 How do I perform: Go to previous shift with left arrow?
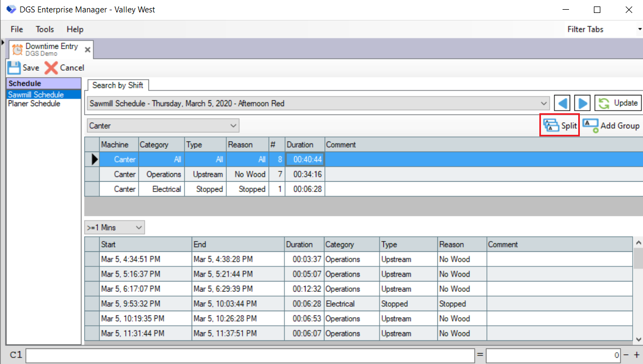click(x=563, y=103)
